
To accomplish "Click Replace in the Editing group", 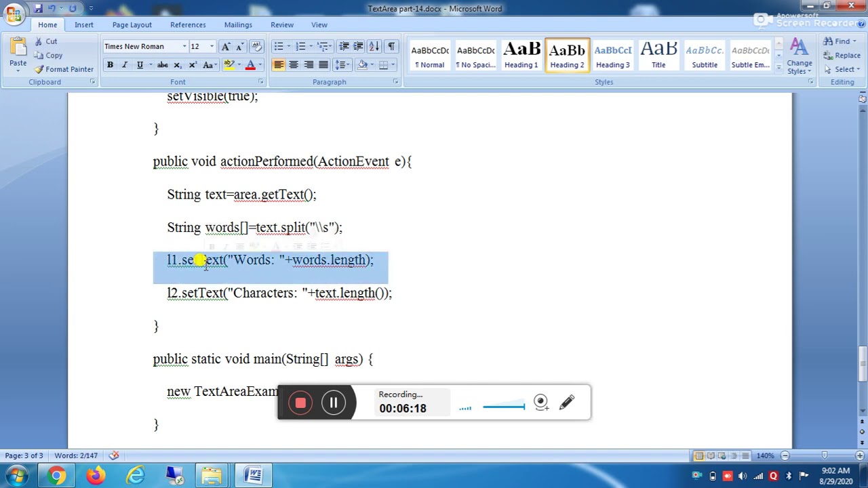I will 842,56.
